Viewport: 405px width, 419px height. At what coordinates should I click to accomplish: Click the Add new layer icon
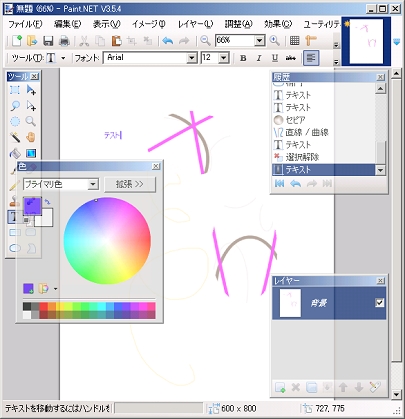pyautogui.click(x=280, y=387)
